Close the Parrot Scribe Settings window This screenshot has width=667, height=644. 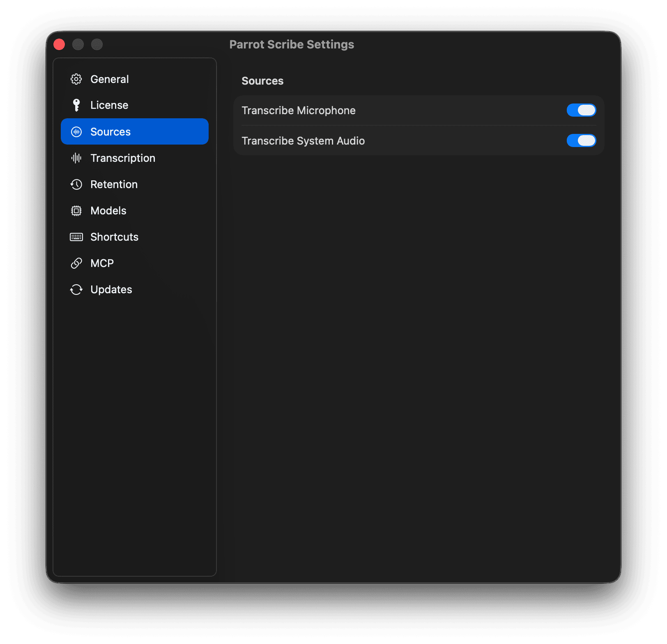click(x=59, y=44)
